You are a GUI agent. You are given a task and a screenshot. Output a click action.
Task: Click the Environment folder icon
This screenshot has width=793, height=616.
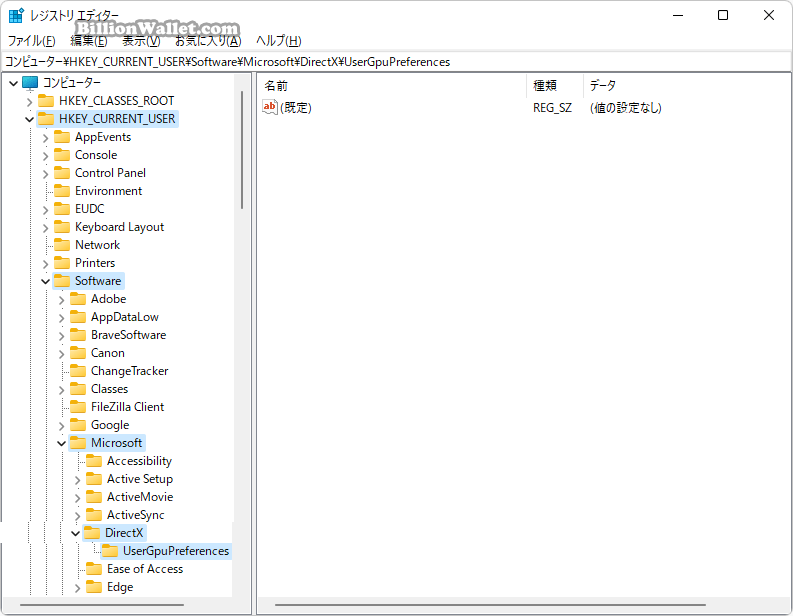(62, 191)
